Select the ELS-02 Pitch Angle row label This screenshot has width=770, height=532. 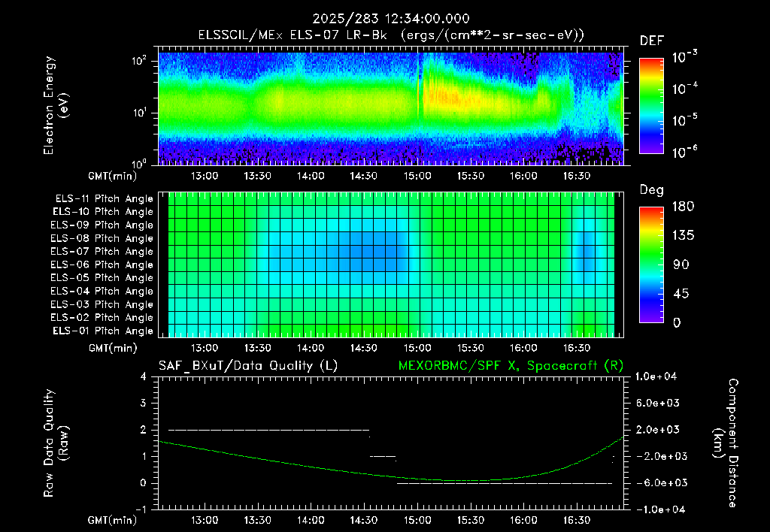(102, 318)
